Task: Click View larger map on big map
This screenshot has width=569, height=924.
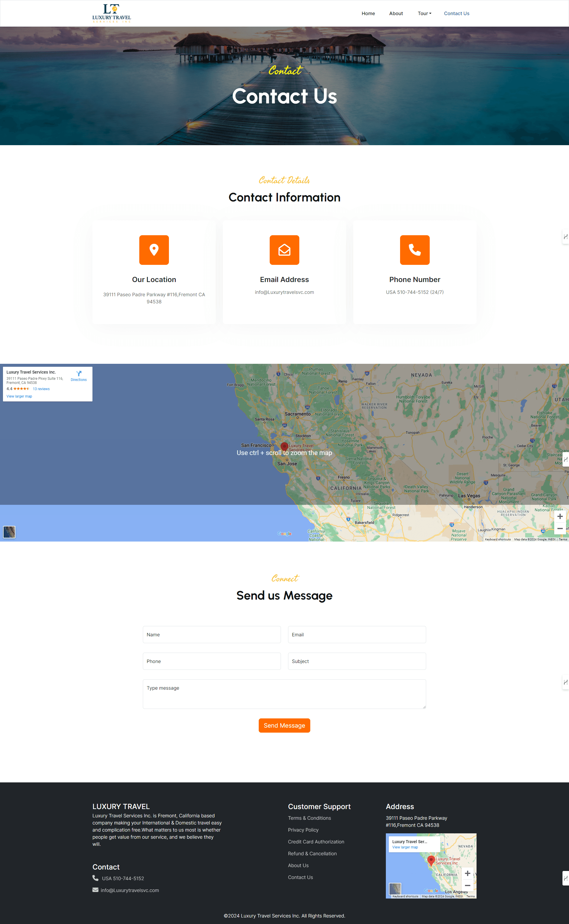Action: point(19,396)
